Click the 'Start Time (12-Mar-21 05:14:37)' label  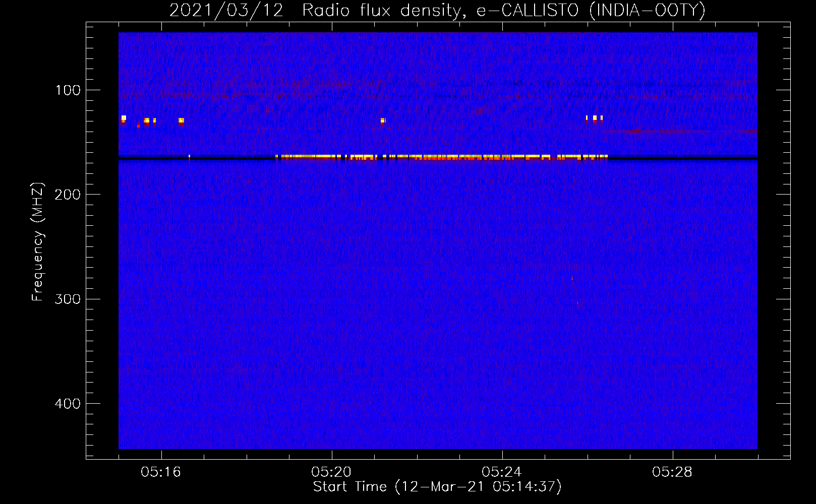[x=437, y=487]
